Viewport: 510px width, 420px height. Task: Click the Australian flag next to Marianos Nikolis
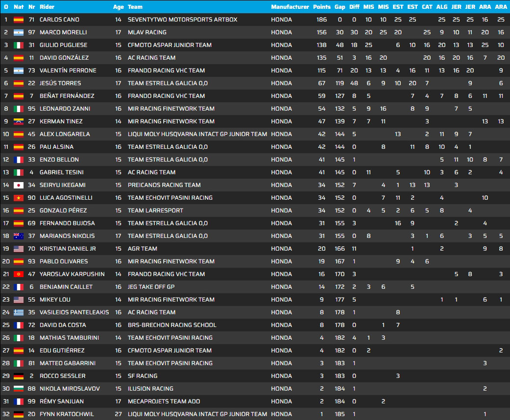(x=19, y=236)
